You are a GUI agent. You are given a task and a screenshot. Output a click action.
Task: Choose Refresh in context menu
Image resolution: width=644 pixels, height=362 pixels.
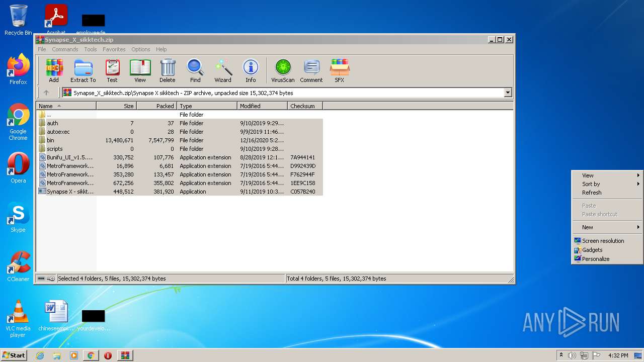tap(608, 193)
